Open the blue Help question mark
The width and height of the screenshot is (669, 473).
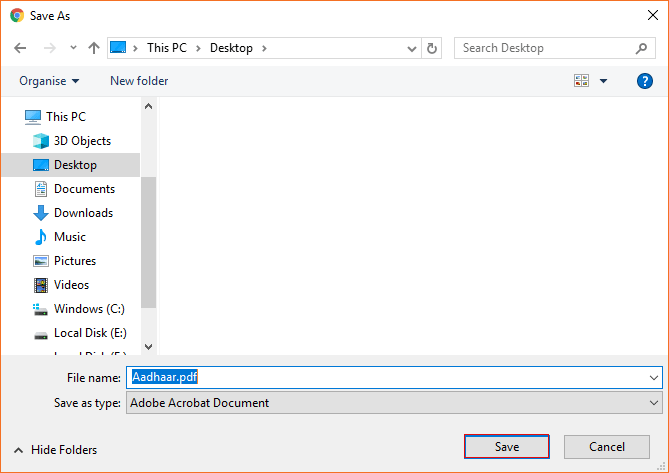click(645, 81)
